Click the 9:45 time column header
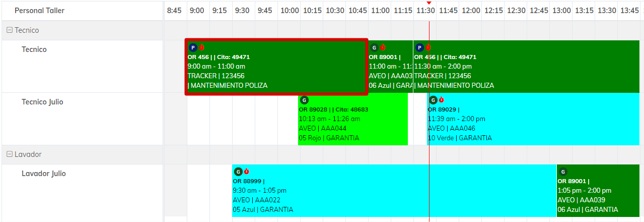This screenshot has width=644, height=222. click(266, 11)
